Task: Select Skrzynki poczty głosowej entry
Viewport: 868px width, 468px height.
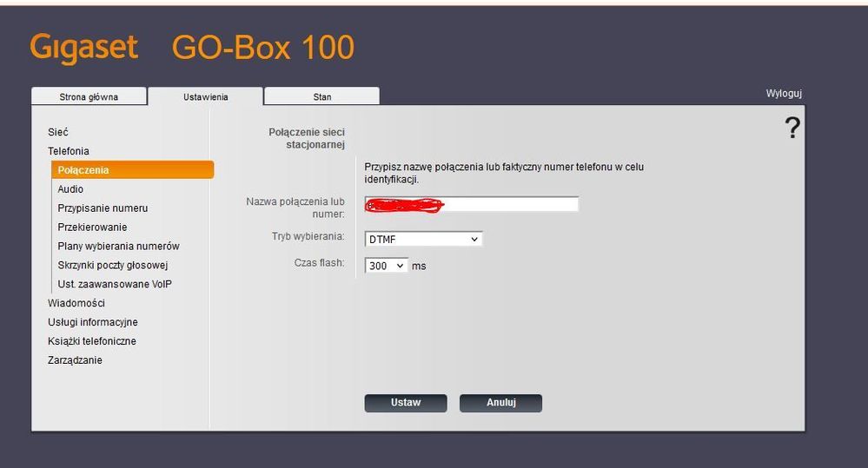Action: [x=112, y=266]
